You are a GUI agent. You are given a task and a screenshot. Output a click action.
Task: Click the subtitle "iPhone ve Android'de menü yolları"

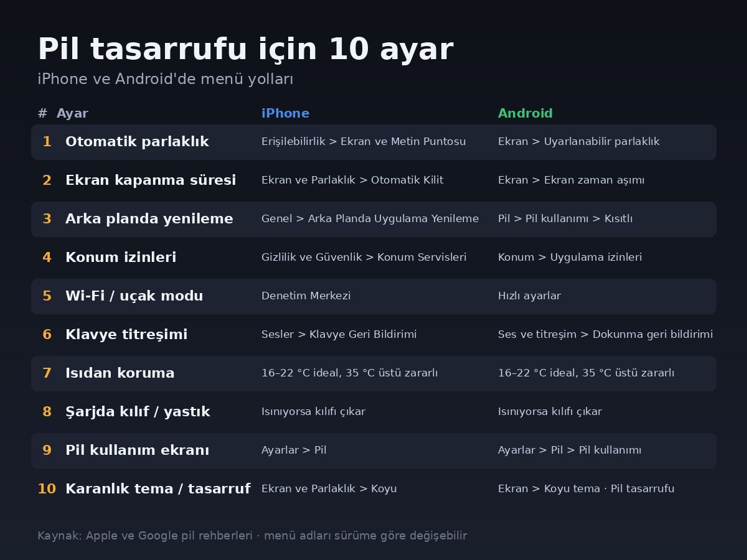165,80
